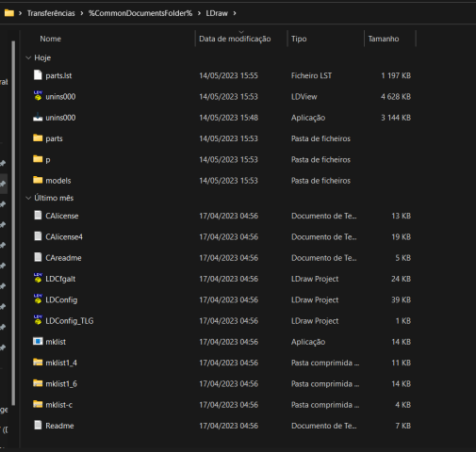The height and width of the screenshot is (452, 476).
Task: Click the LDView unins000 file icon
Action: click(38, 96)
